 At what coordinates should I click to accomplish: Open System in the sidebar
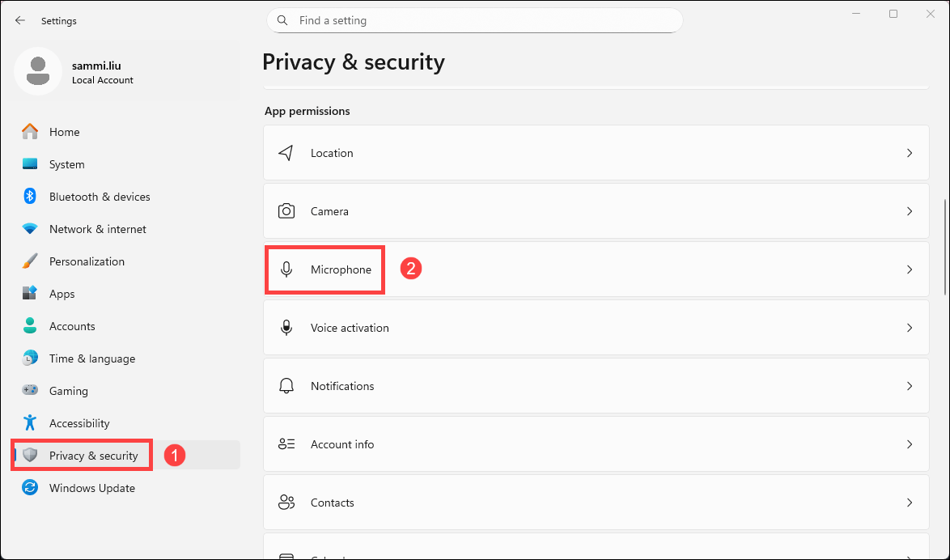(66, 164)
